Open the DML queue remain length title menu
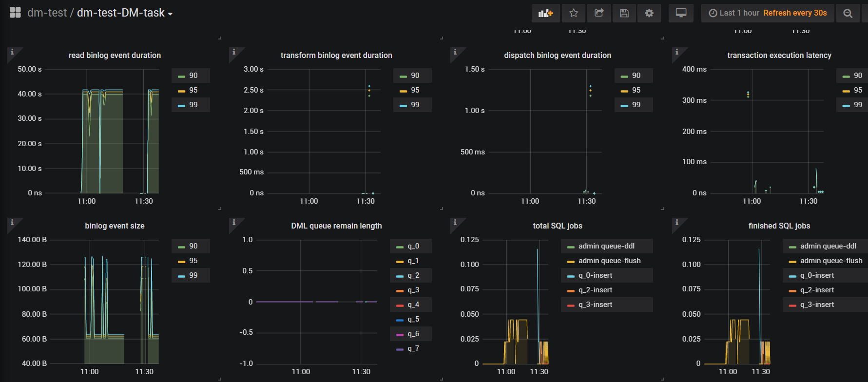Viewport: 868px width, 382px height. point(336,226)
